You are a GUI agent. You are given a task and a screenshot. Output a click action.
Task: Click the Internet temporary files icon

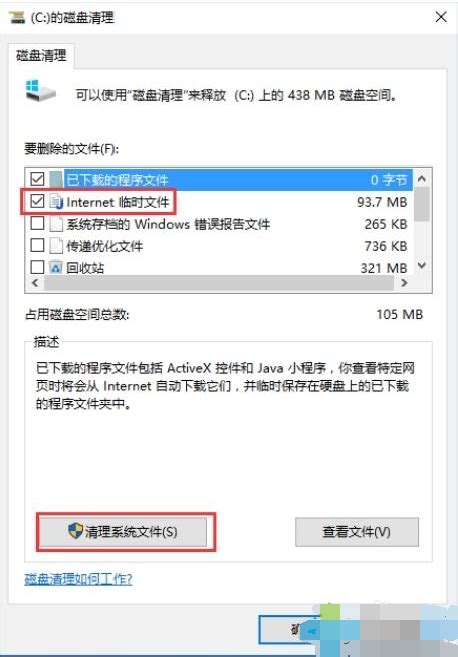point(56,202)
